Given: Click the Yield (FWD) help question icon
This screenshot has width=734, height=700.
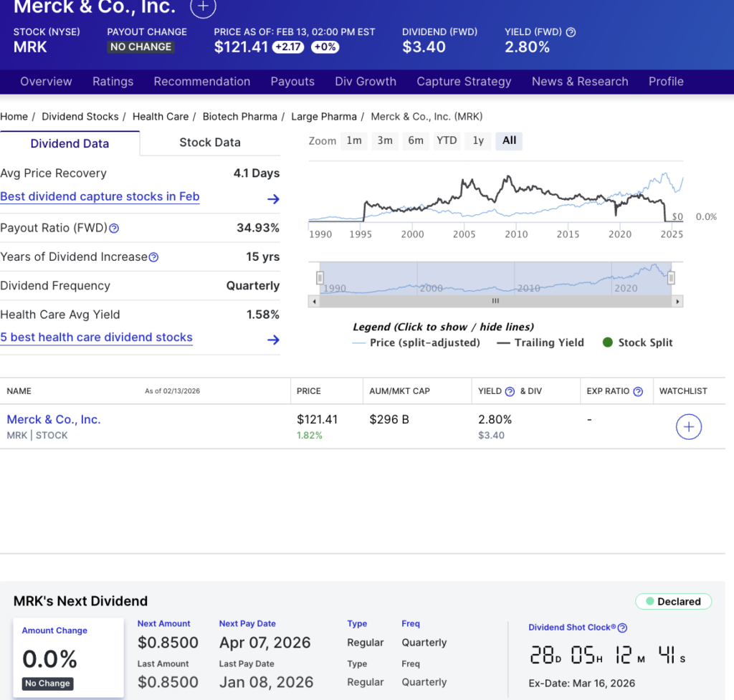Looking at the screenshot, I should pyautogui.click(x=571, y=32).
